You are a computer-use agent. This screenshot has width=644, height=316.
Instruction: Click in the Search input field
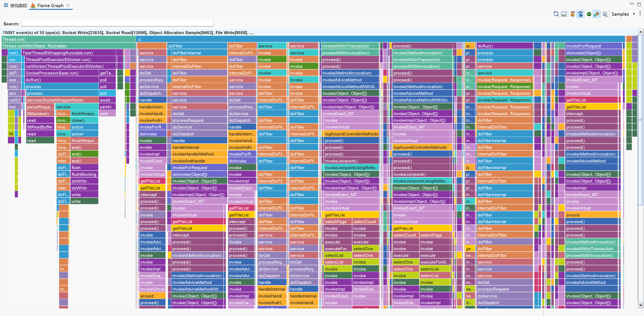pos(118,24)
